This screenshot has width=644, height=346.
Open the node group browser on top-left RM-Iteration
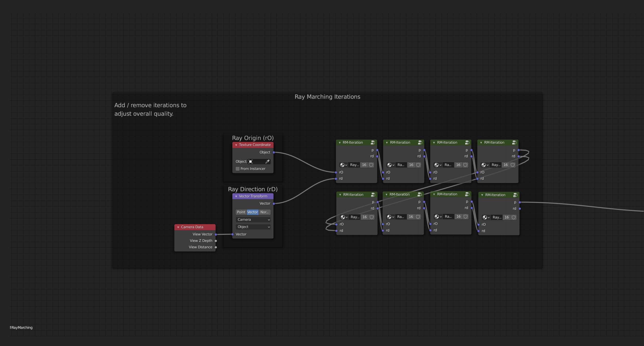[x=343, y=165]
